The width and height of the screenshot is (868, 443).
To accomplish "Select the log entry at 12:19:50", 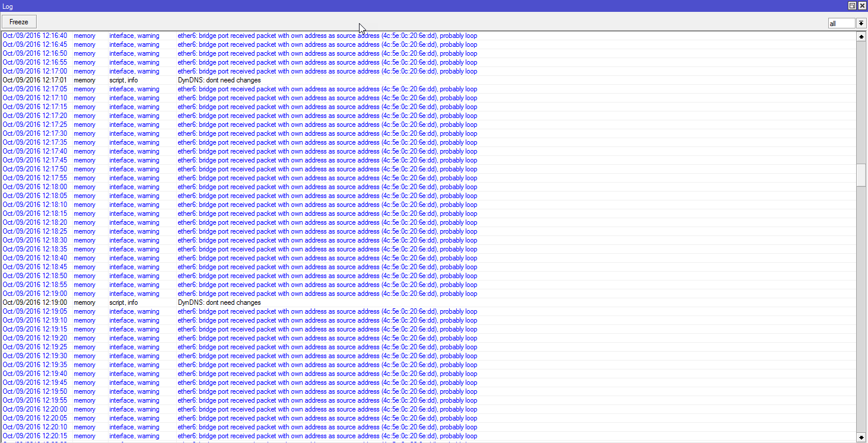I will 429,391.
